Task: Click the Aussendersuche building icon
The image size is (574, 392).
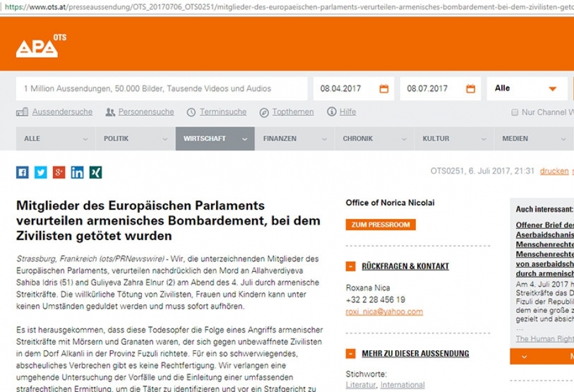Action: [22, 112]
